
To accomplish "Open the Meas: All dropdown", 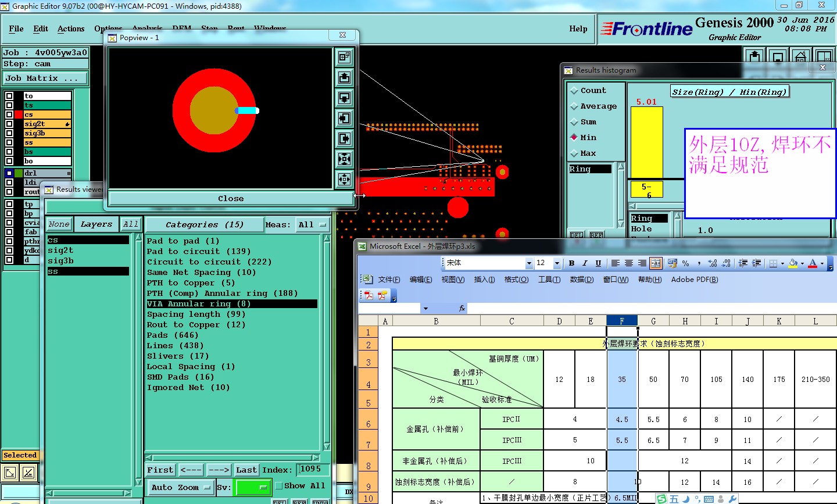I will click(313, 224).
